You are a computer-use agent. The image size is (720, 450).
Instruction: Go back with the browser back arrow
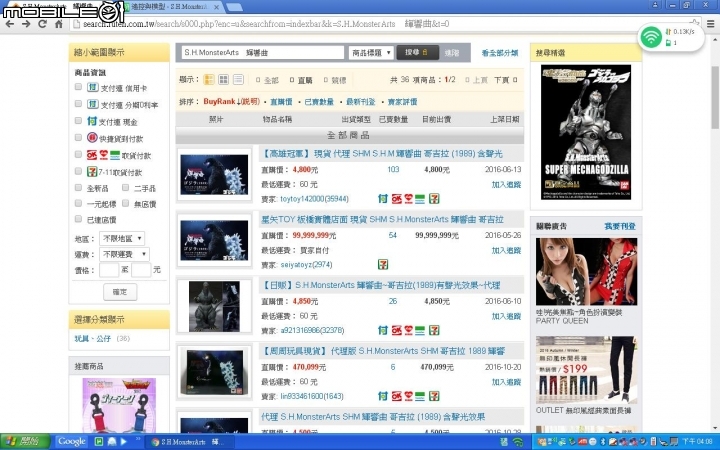tap(10, 24)
